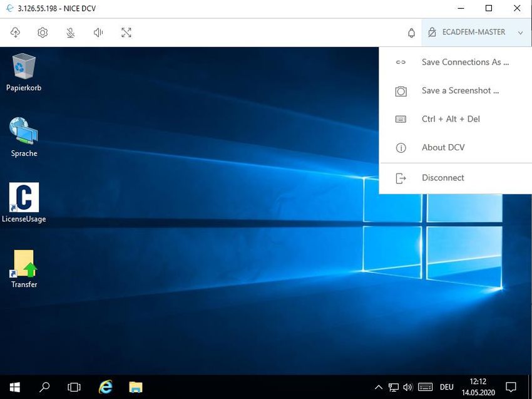Click the Show desktop strip at taskbar end
The height and width of the screenshot is (399, 532).
530,386
